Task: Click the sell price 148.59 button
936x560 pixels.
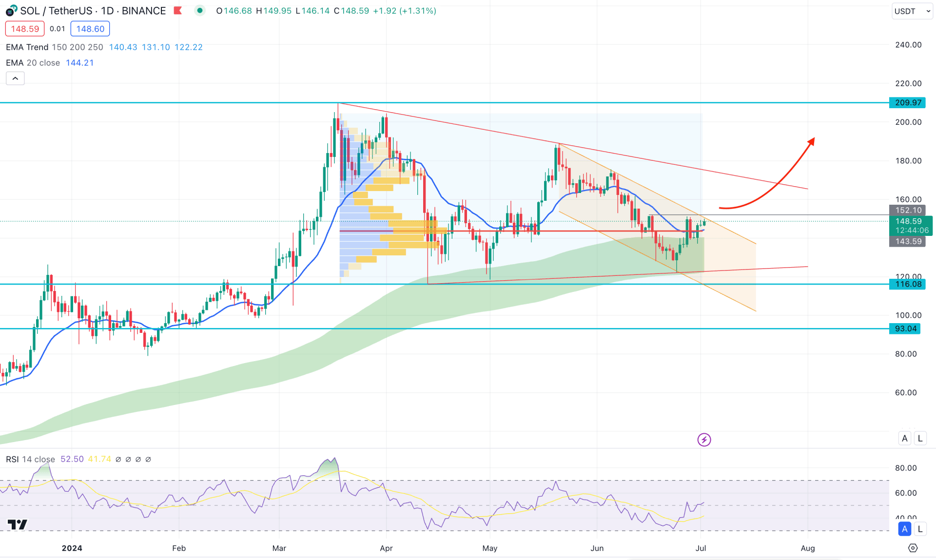Action: coord(25,29)
